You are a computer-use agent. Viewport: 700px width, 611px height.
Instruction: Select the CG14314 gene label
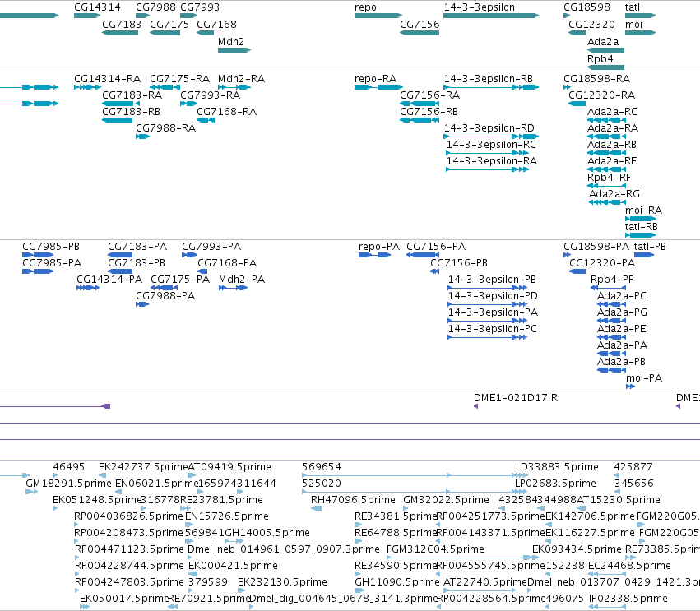coord(97,7)
